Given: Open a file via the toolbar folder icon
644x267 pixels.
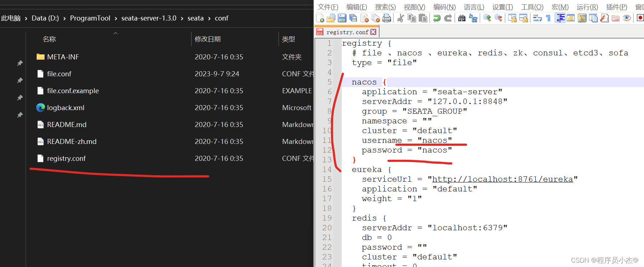Looking at the screenshot, I should click(331, 18).
